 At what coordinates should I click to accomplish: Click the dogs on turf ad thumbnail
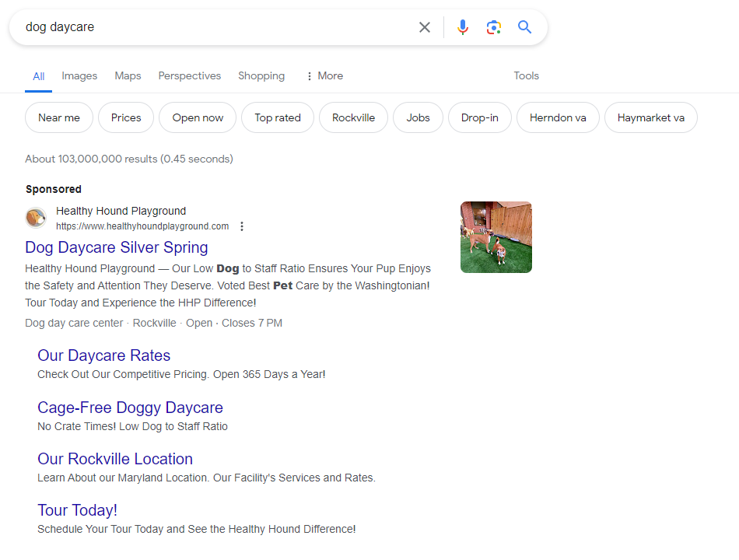click(x=496, y=237)
